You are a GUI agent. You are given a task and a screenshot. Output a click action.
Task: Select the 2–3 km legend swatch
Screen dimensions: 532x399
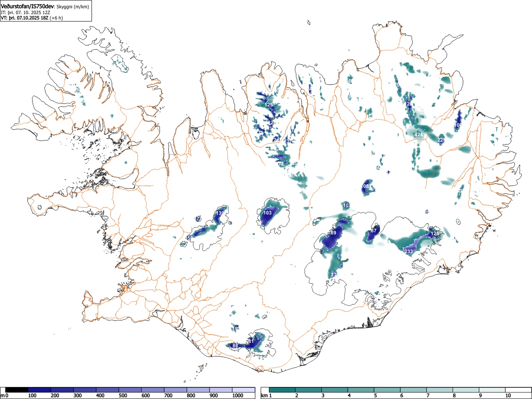(x=308, y=390)
